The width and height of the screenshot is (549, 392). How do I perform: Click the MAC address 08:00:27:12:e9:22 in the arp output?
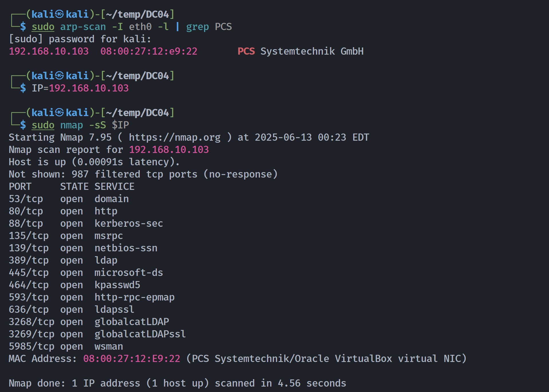(149, 51)
